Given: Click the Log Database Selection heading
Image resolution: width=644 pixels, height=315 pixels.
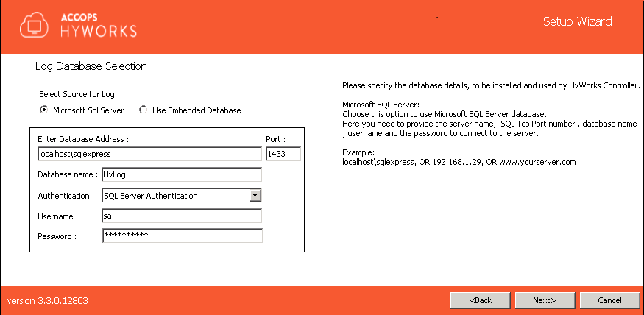Looking at the screenshot, I should pos(91,66).
